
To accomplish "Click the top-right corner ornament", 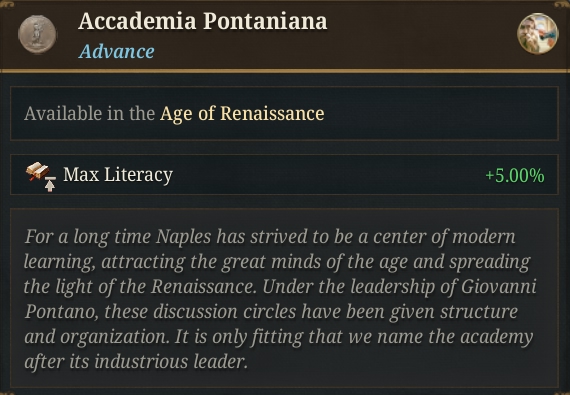I will (562, 4).
